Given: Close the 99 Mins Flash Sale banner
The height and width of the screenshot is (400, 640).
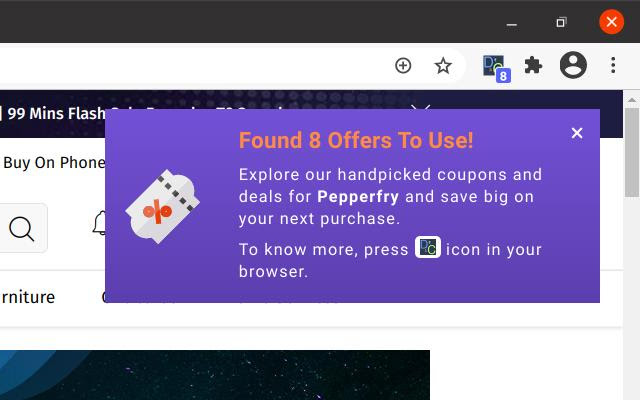Looking at the screenshot, I should click(421, 107).
